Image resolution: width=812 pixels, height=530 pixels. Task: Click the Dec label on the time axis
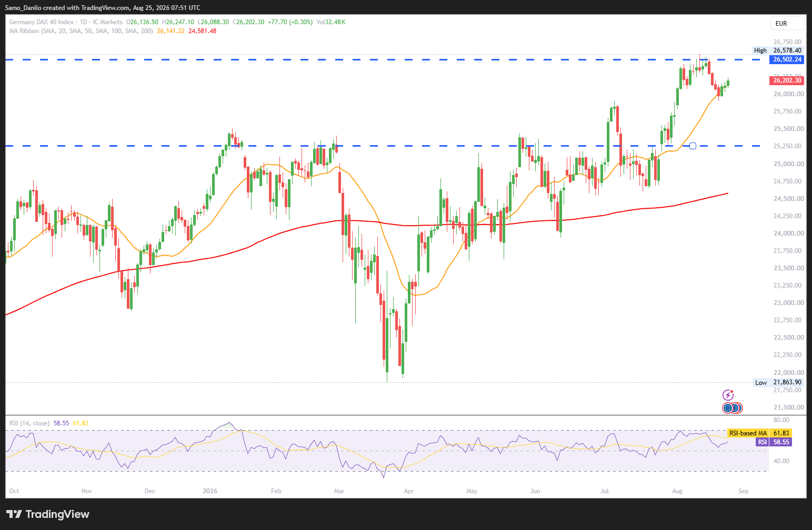[x=150, y=491]
